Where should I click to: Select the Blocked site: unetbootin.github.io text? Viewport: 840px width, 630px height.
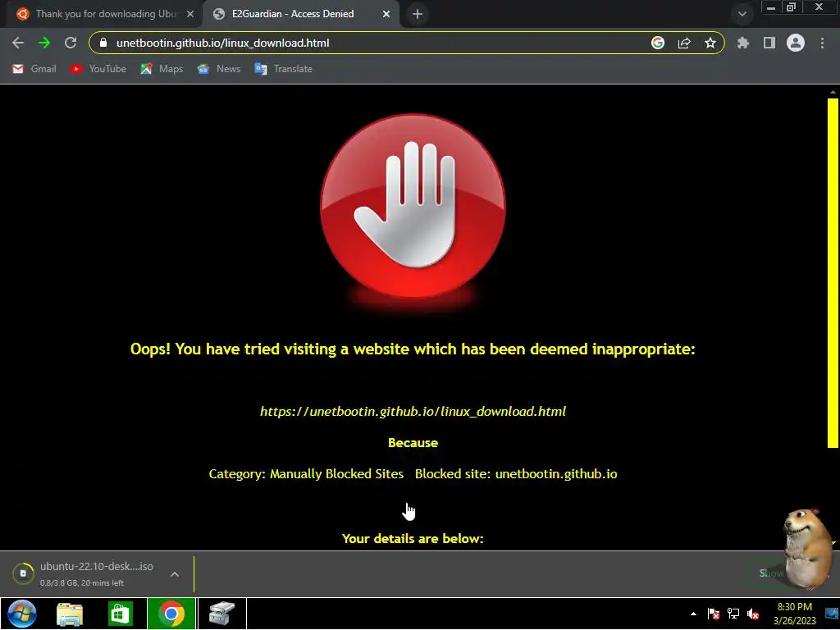tap(516, 474)
